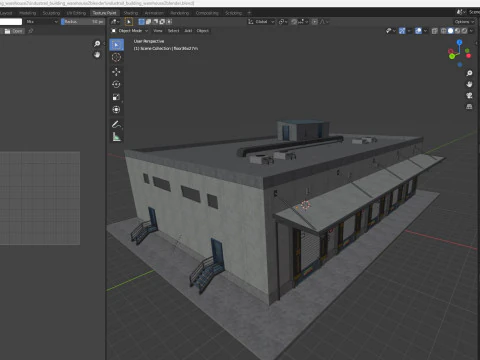Switch to solid viewport shading
This screenshot has height=360, width=480.
tap(451, 31)
